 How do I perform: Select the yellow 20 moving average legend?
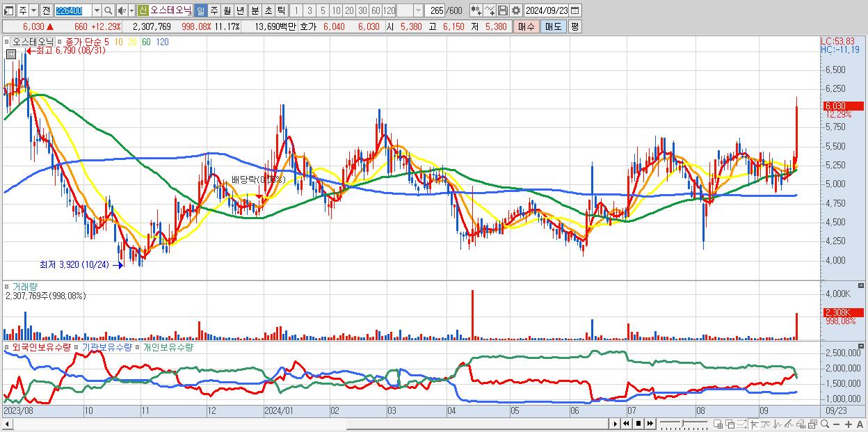coord(132,42)
